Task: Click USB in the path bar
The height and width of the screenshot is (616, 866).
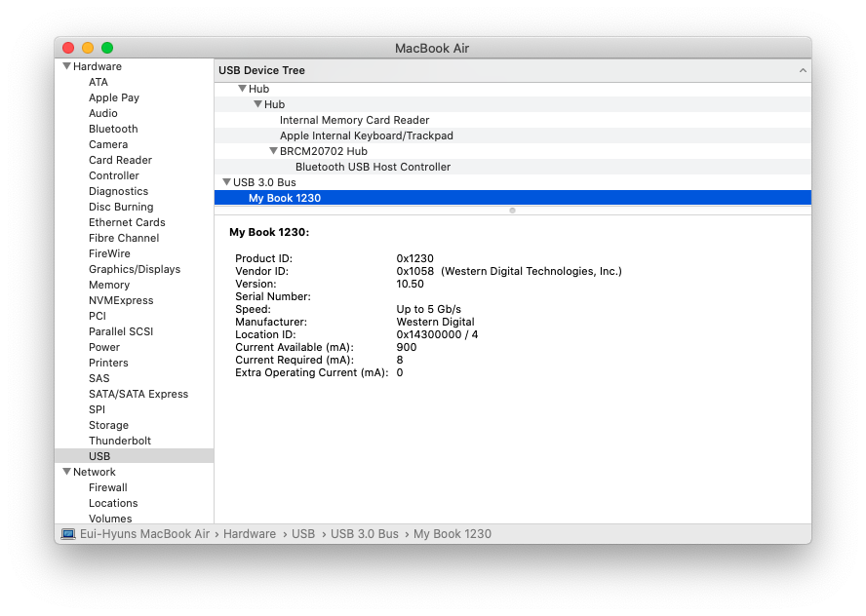Action: [x=303, y=534]
